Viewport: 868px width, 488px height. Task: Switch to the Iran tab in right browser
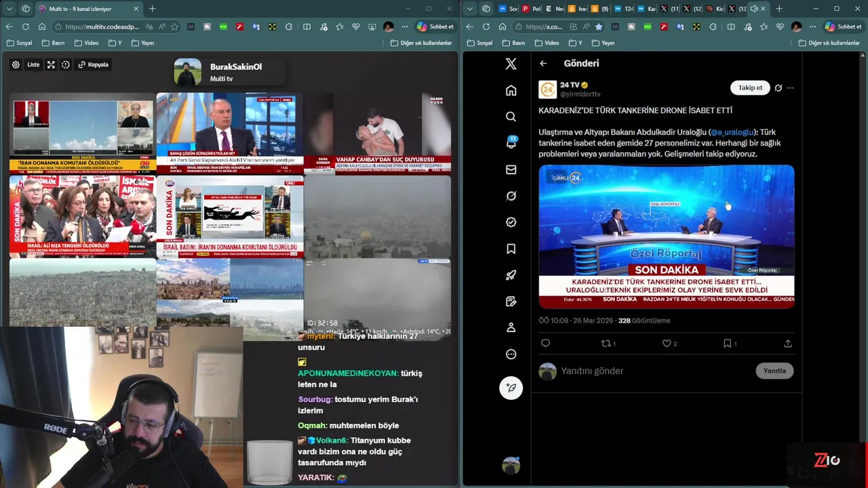578,9
